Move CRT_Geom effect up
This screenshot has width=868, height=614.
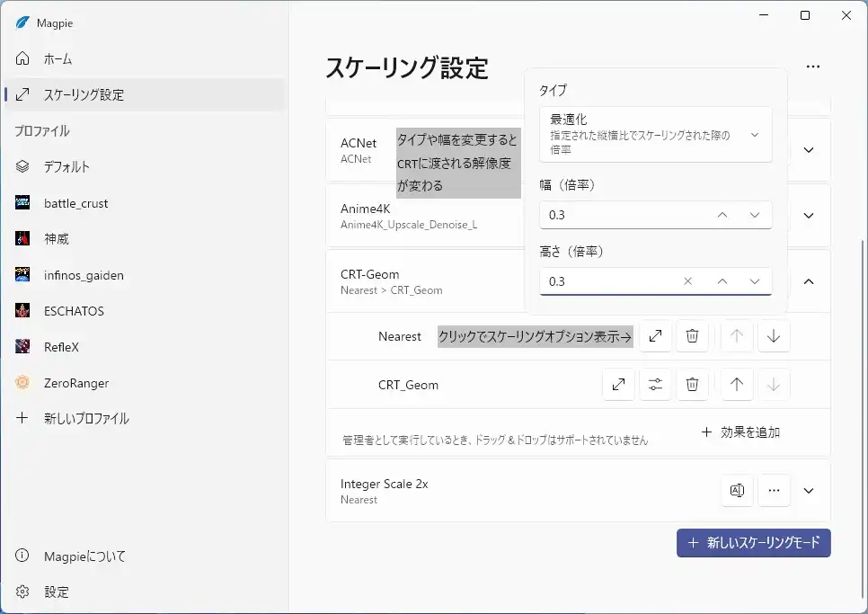(x=737, y=385)
